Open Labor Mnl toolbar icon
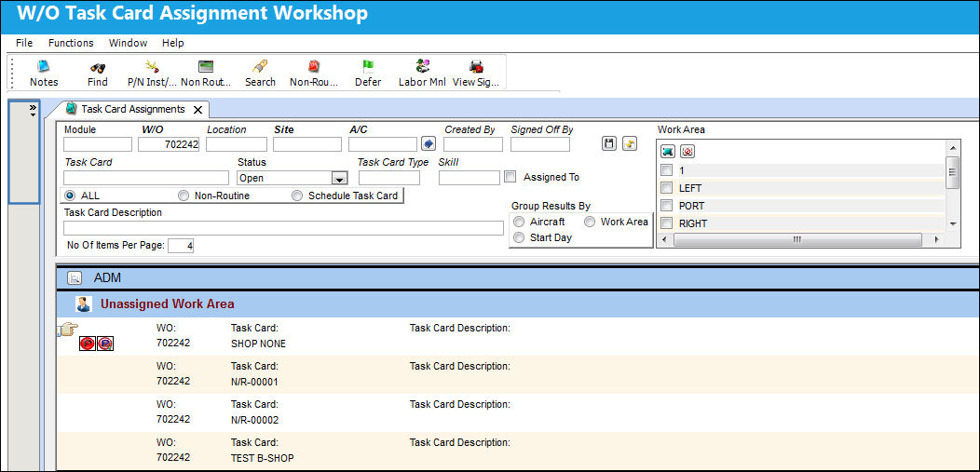Viewport: 980px width, 472px height. tap(423, 66)
